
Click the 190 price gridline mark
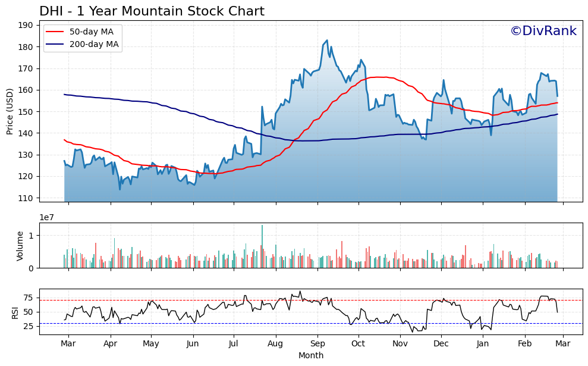(27, 24)
